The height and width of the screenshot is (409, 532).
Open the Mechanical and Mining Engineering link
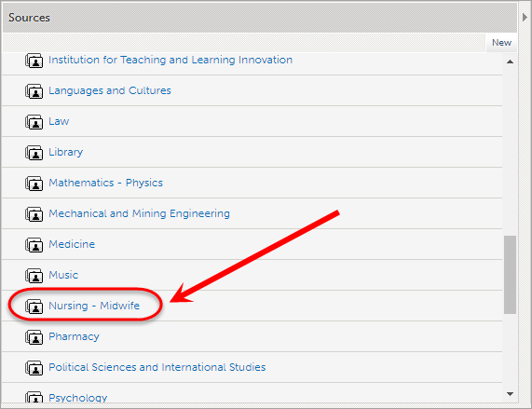click(x=139, y=213)
